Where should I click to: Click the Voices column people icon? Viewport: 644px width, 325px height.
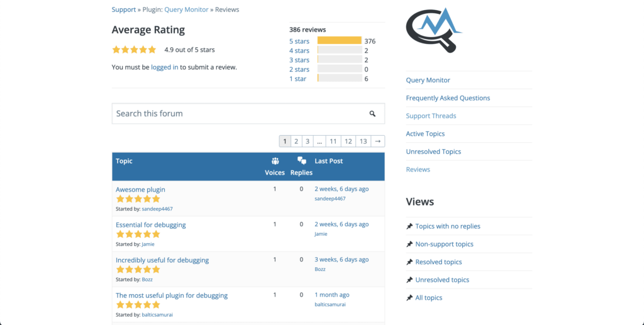click(275, 161)
